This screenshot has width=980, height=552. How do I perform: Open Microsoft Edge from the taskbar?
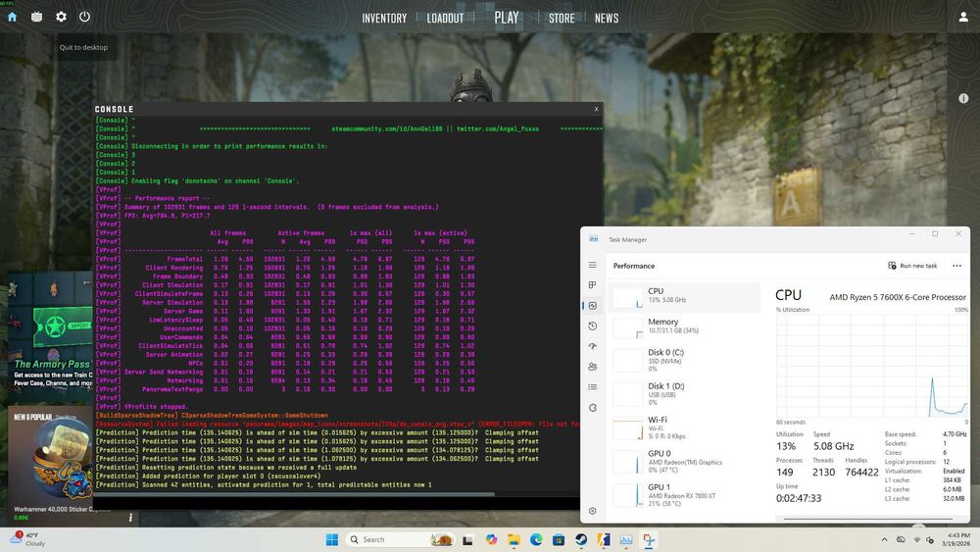pos(536,539)
